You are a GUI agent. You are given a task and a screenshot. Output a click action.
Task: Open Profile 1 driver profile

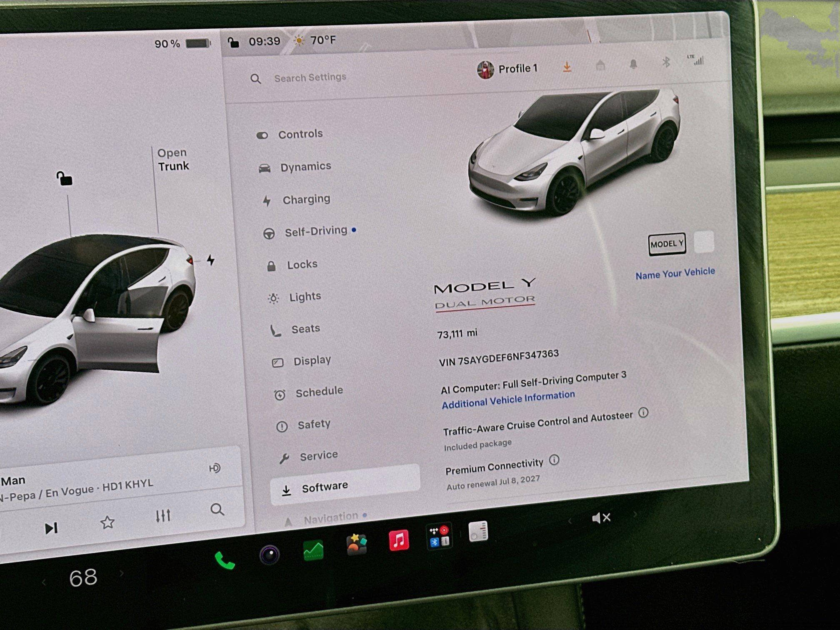click(x=507, y=69)
